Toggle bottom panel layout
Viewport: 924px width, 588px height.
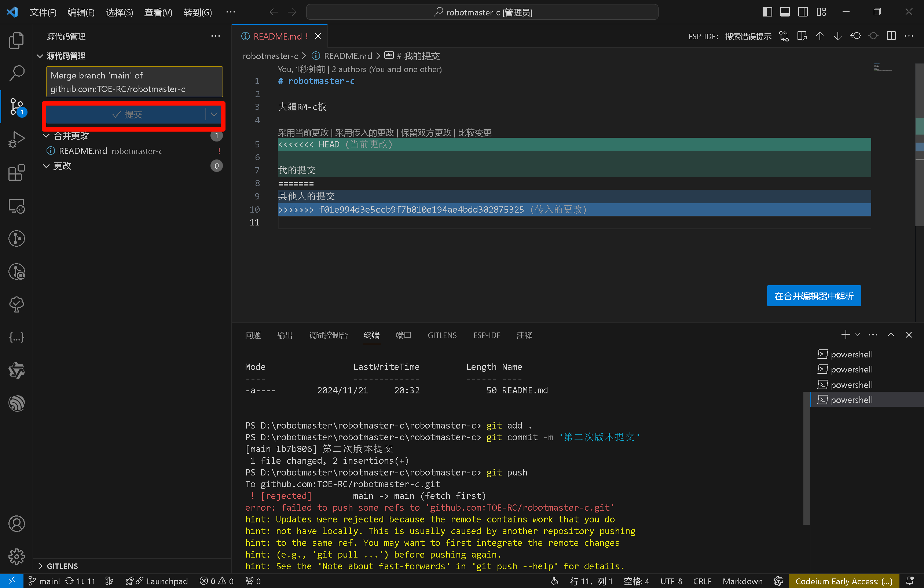point(785,12)
